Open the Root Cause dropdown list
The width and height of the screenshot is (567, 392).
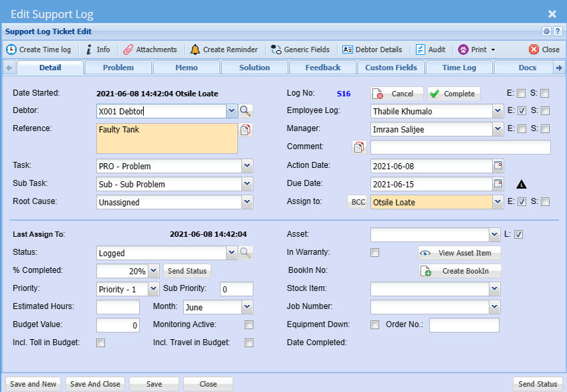pyautogui.click(x=247, y=202)
